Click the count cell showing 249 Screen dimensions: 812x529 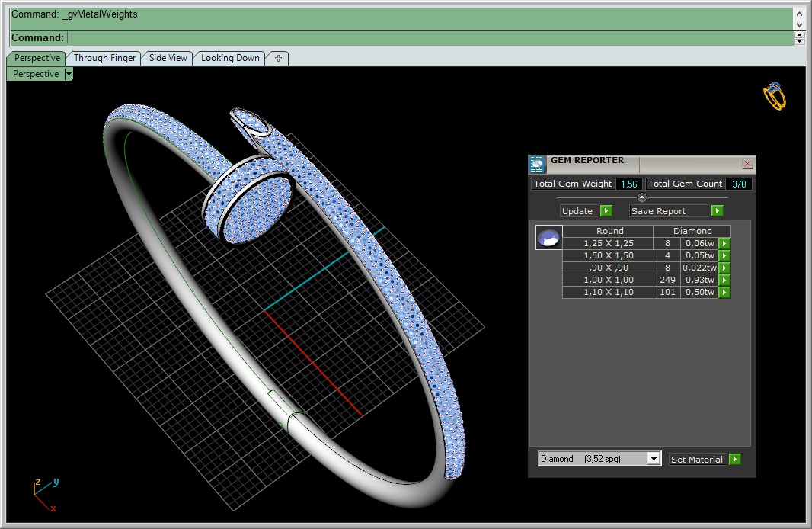(x=667, y=280)
